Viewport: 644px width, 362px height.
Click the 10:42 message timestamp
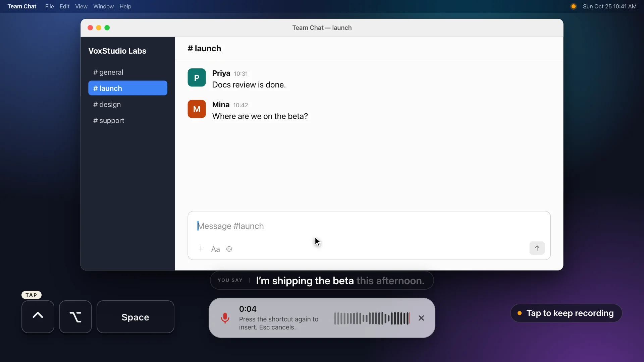pos(240,105)
